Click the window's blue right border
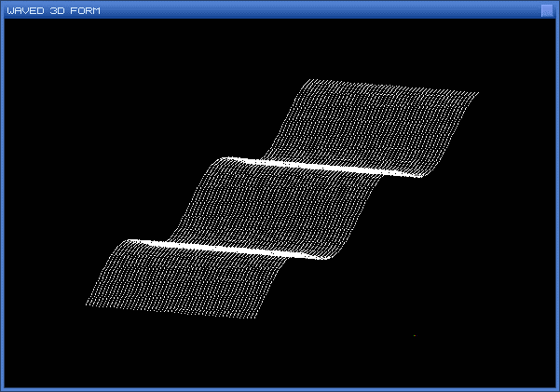Viewport: 560px width, 392px height. (x=557, y=205)
